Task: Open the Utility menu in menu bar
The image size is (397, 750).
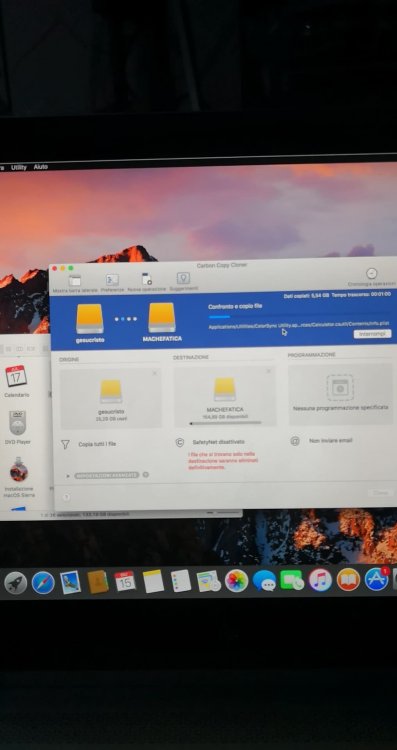Action: (19, 167)
